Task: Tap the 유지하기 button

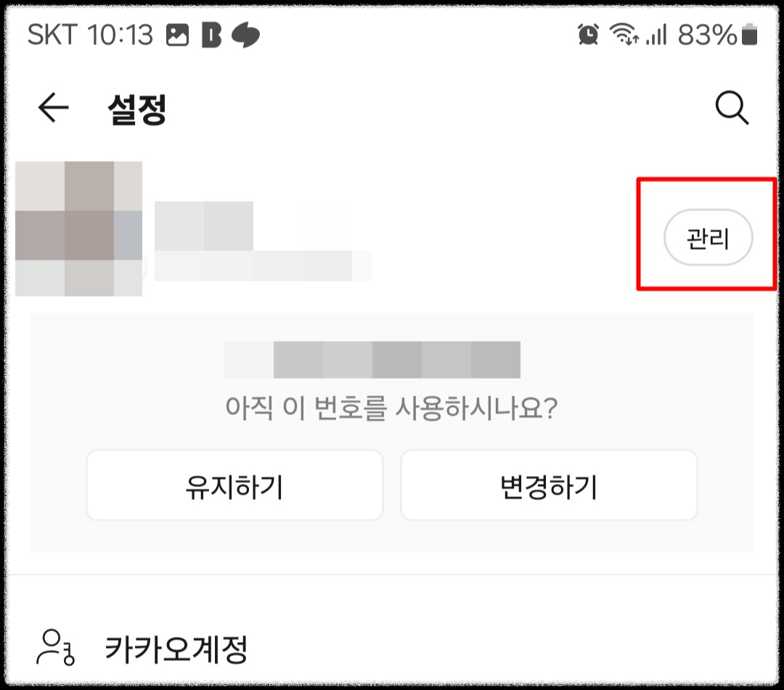Action: click(234, 485)
